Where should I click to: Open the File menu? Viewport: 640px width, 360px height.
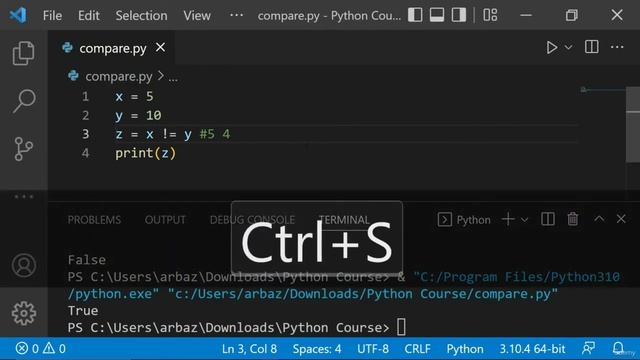[52, 16]
